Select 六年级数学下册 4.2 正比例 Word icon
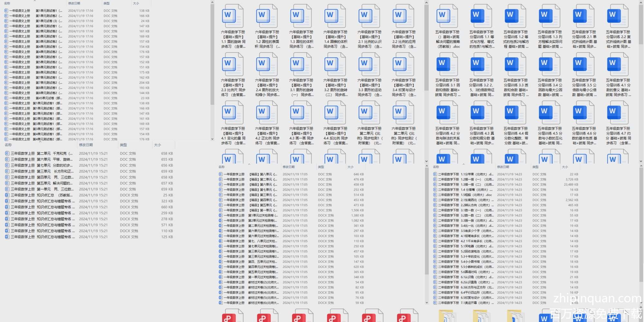Screen dimensions: 644x322 click(x=267, y=113)
